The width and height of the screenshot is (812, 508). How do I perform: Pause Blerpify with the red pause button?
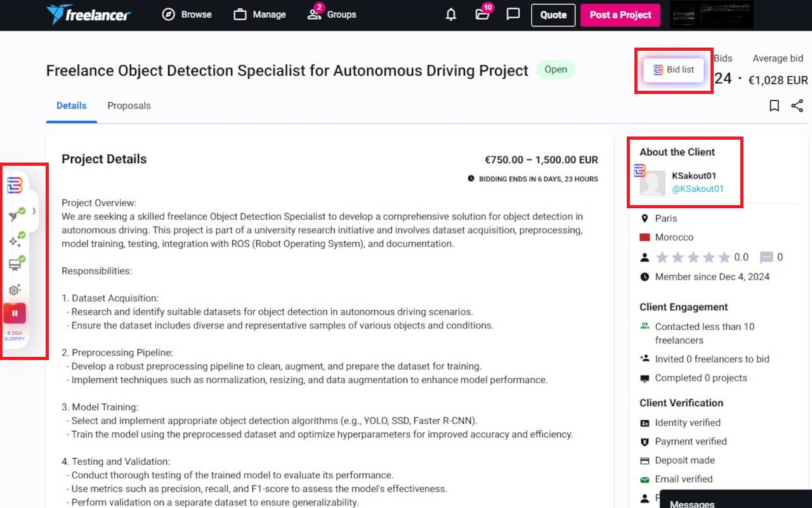(x=15, y=313)
